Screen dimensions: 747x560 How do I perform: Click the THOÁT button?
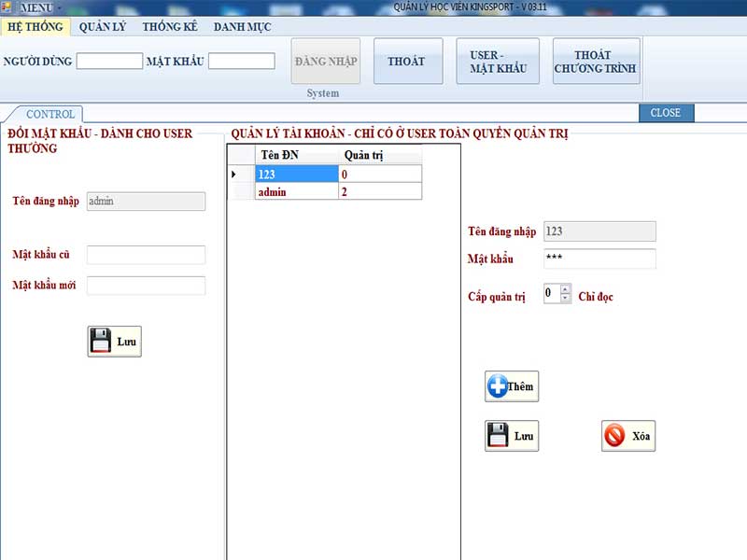pyautogui.click(x=408, y=61)
